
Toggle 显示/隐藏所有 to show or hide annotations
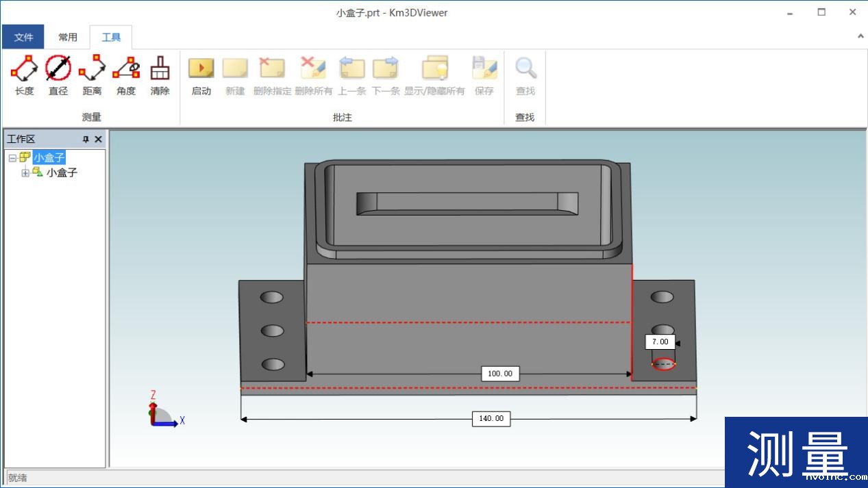pyautogui.click(x=434, y=75)
